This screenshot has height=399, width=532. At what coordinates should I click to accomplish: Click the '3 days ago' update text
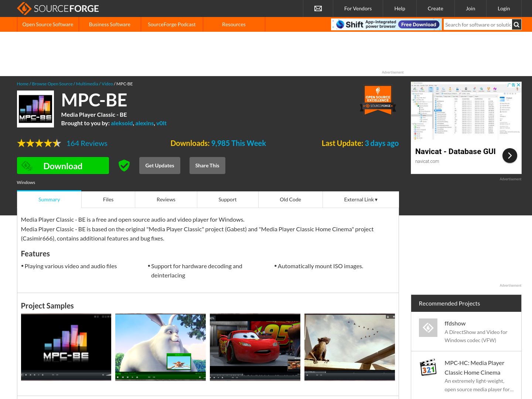coord(382,143)
